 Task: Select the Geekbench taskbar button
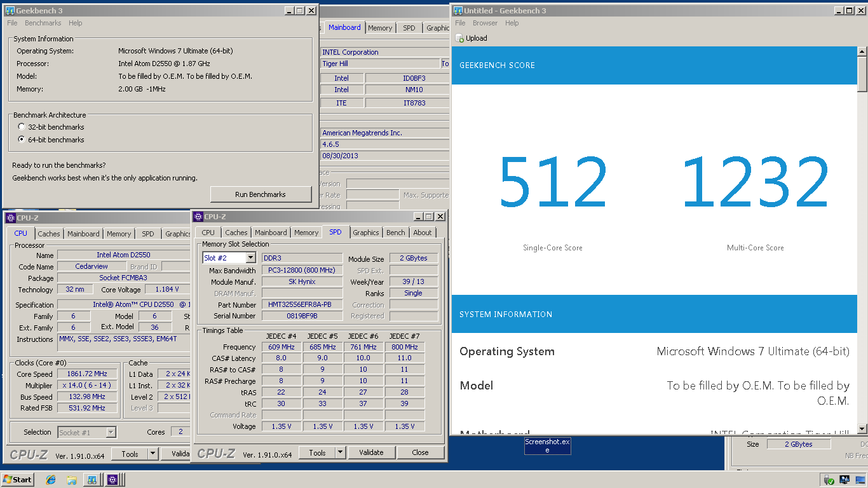pyautogui.click(x=92, y=479)
